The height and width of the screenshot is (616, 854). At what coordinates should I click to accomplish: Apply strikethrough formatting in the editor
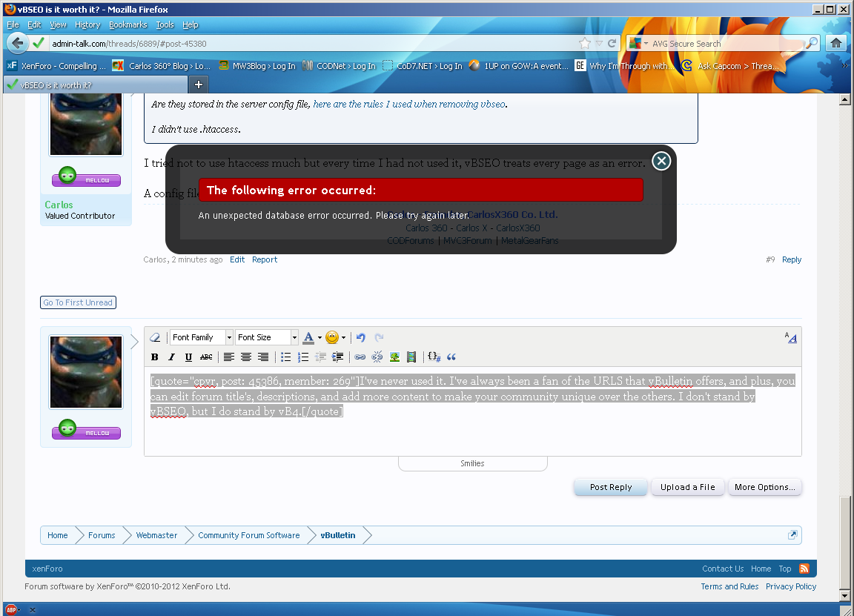pyautogui.click(x=206, y=357)
